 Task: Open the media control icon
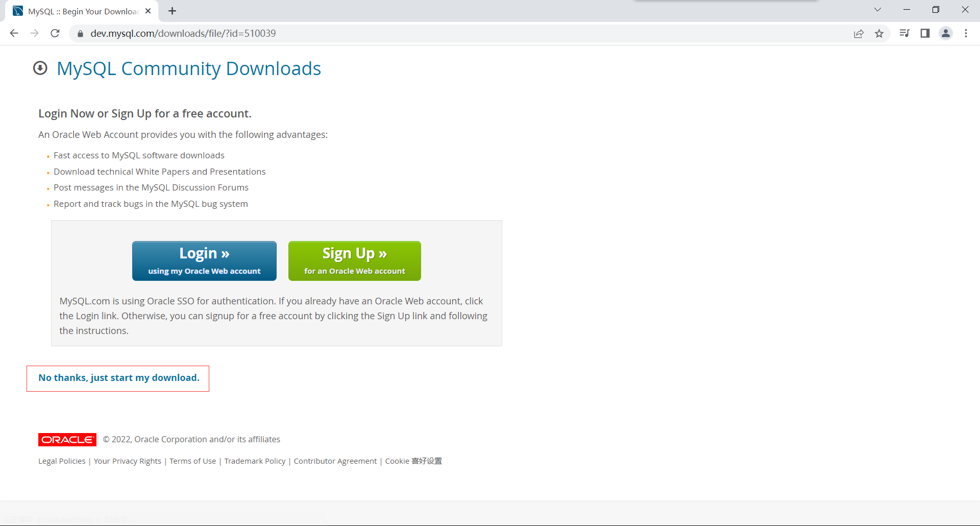click(x=904, y=33)
